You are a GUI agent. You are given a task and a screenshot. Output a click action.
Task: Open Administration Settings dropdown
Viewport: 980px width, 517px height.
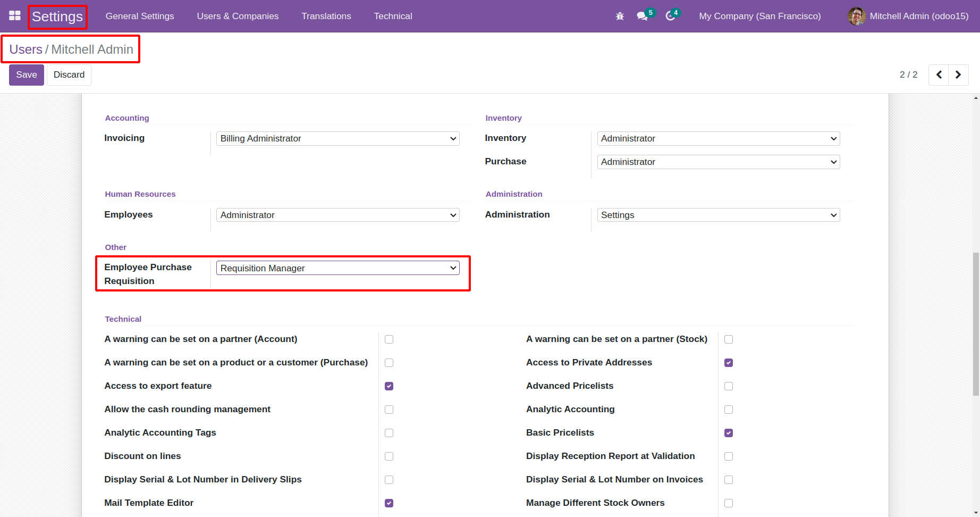click(719, 215)
